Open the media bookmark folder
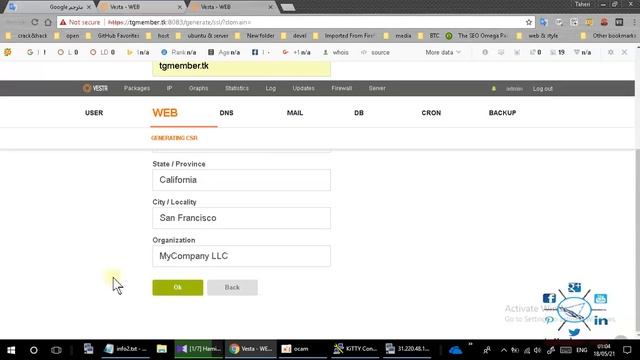Viewport: 640px width, 360px height. pos(398,36)
